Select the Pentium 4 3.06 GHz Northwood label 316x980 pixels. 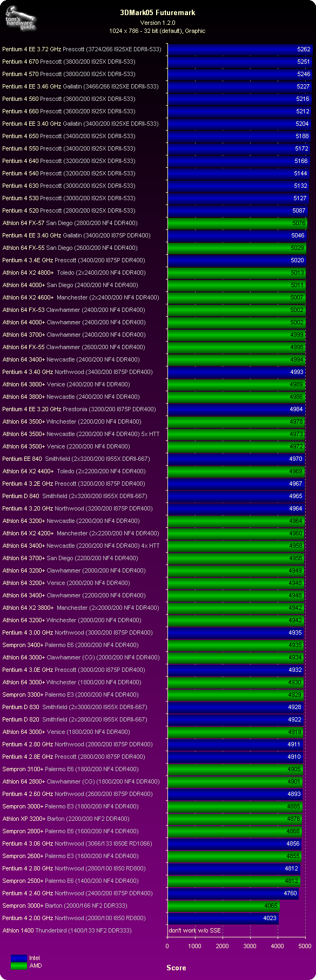(78, 843)
